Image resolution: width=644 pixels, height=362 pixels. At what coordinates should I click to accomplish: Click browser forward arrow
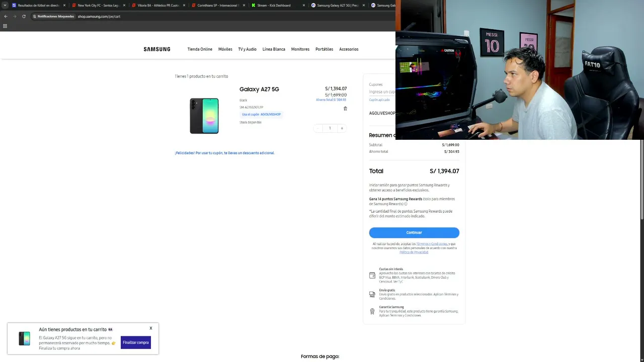(15, 17)
